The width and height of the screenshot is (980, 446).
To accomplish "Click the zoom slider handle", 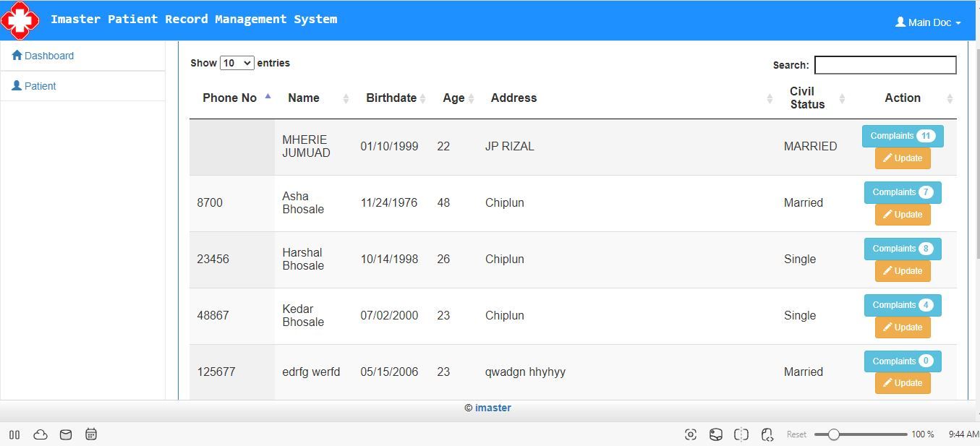I will pos(833,434).
